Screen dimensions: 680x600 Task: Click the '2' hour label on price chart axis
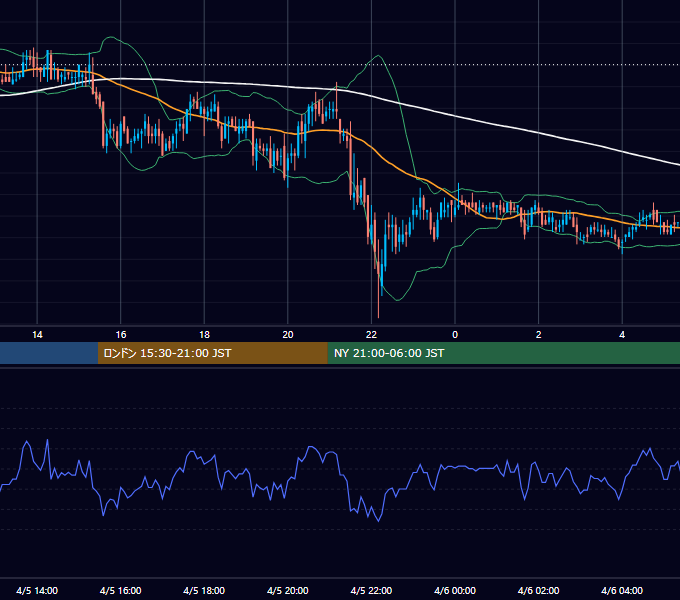point(539,335)
